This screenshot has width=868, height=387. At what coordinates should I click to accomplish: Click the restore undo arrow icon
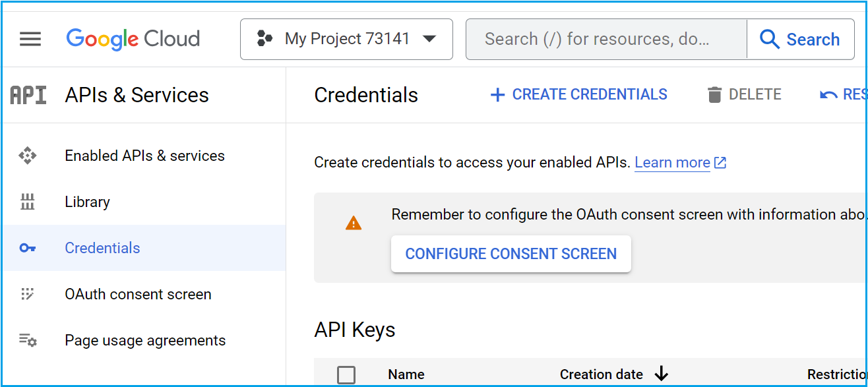(828, 96)
